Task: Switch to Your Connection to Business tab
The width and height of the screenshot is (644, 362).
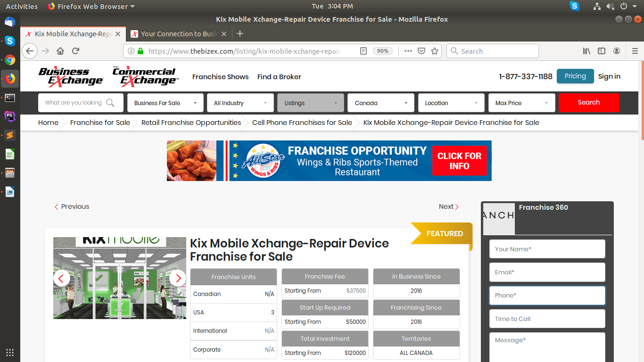Action: click(x=179, y=34)
